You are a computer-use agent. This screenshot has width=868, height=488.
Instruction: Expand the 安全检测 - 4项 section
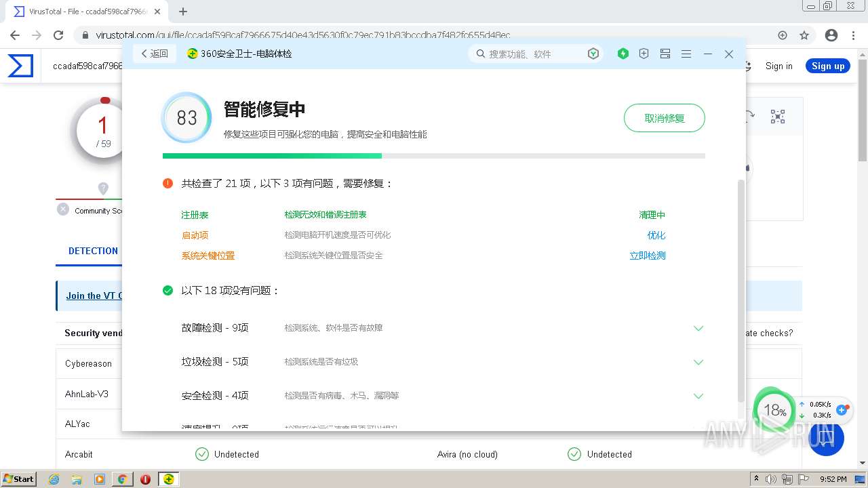point(698,396)
